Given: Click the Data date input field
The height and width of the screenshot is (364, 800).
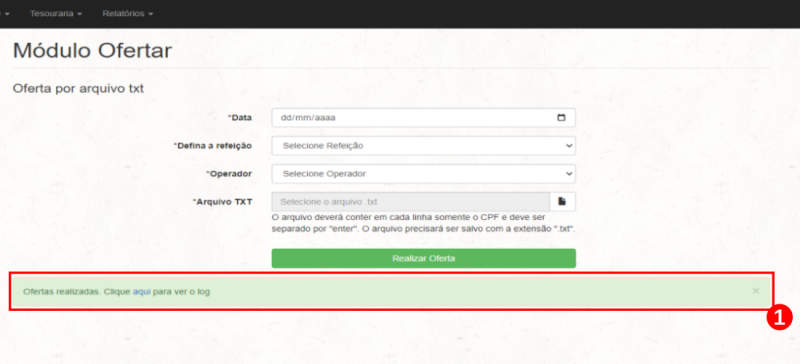Looking at the screenshot, I should point(423,117).
